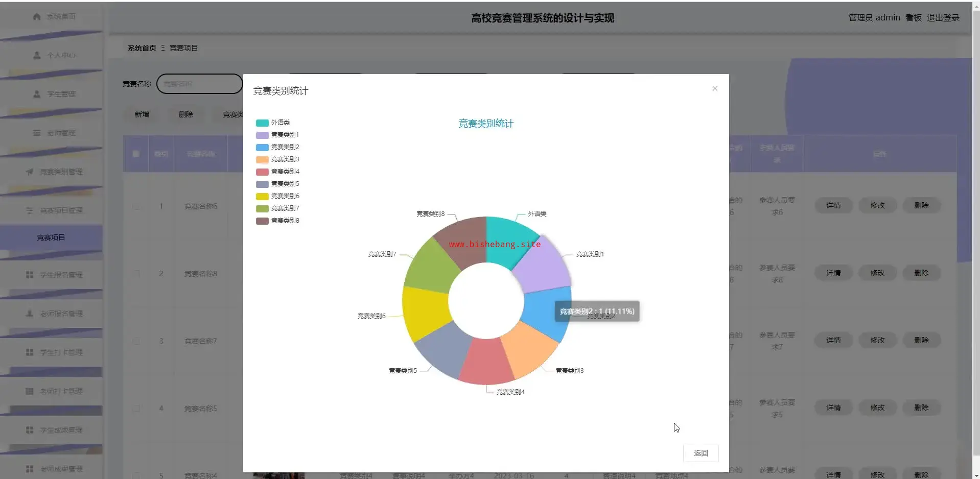
Task: Hide the 竞赛类别6 legend series
Action: click(277, 196)
